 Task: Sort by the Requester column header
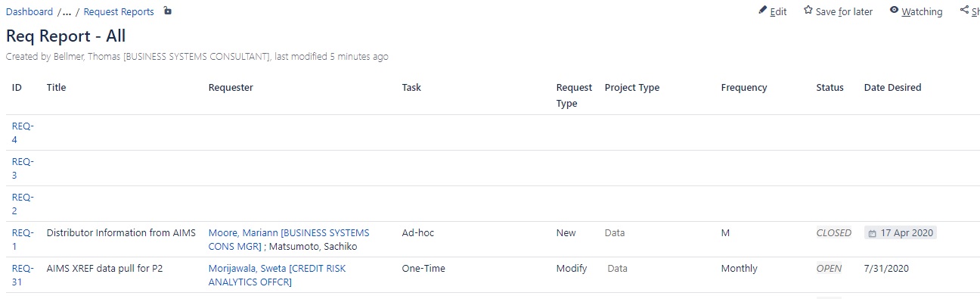point(231,87)
